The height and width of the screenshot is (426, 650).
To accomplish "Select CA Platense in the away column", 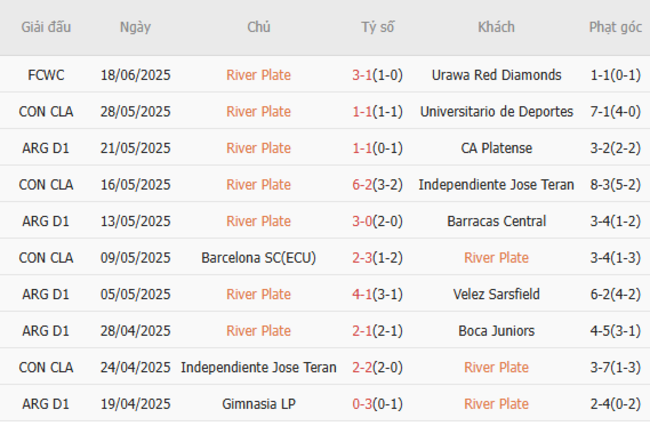I will (x=496, y=148).
